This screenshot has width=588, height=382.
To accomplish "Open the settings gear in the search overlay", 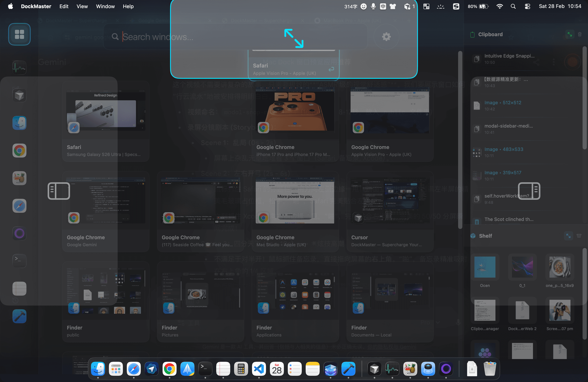I will 386,37.
